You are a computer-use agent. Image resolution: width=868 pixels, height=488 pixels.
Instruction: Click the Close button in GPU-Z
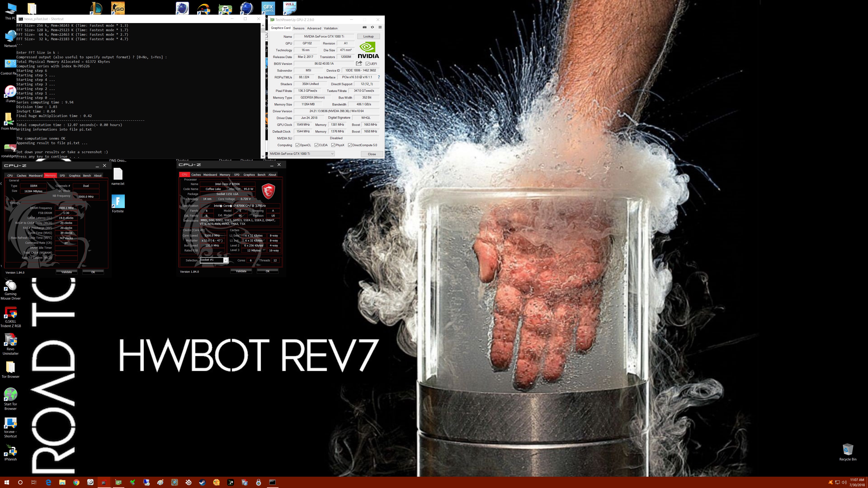tap(372, 154)
